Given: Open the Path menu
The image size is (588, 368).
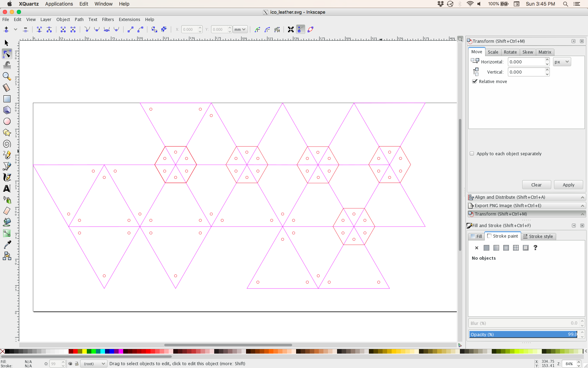Looking at the screenshot, I should point(79,20).
